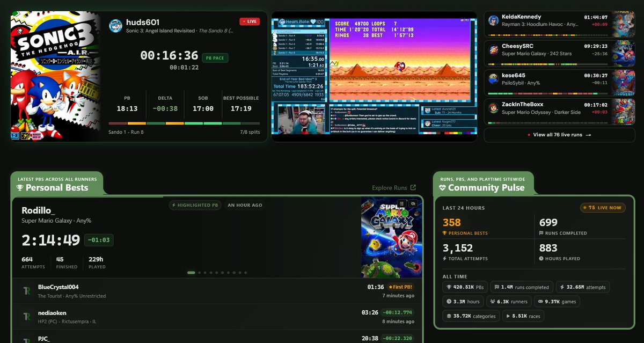644x343 pixels.
Task: Open PJC_'s PB row
Action: [x=217, y=337]
